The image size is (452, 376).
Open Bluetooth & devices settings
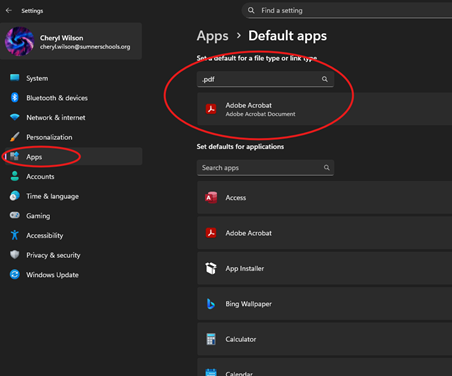[73, 98]
